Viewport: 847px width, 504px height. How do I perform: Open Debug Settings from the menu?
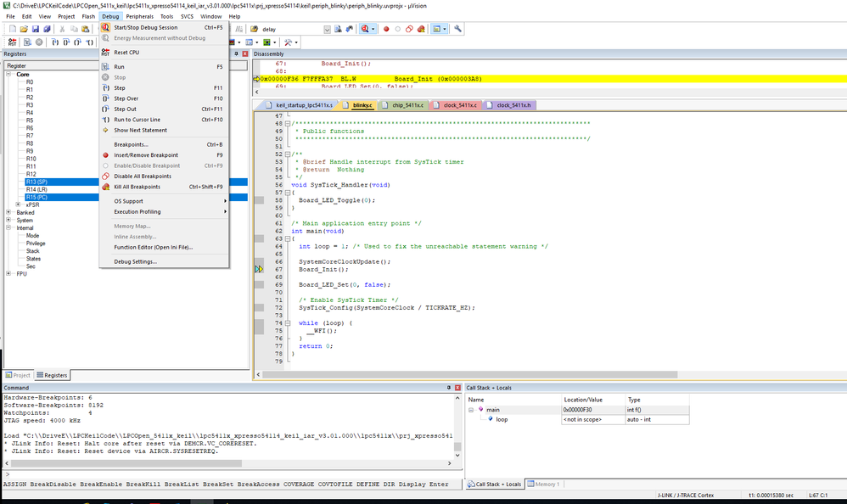point(136,261)
